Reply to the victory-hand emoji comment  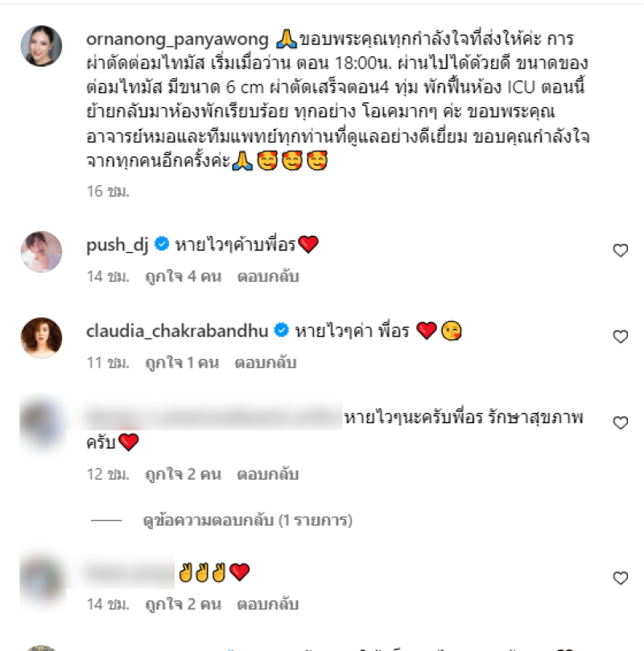click(x=268, y=604)
